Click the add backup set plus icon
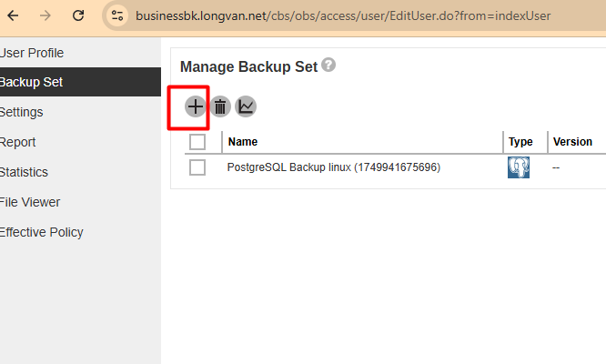The image size is (606, 364). point(195,106)
